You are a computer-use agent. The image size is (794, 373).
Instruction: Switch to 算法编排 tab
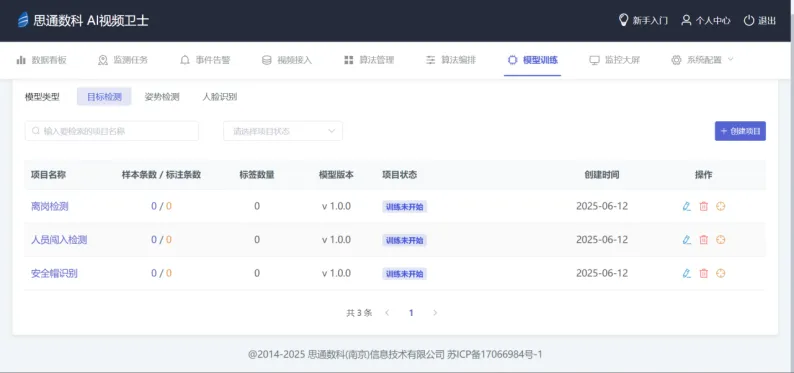451,60
